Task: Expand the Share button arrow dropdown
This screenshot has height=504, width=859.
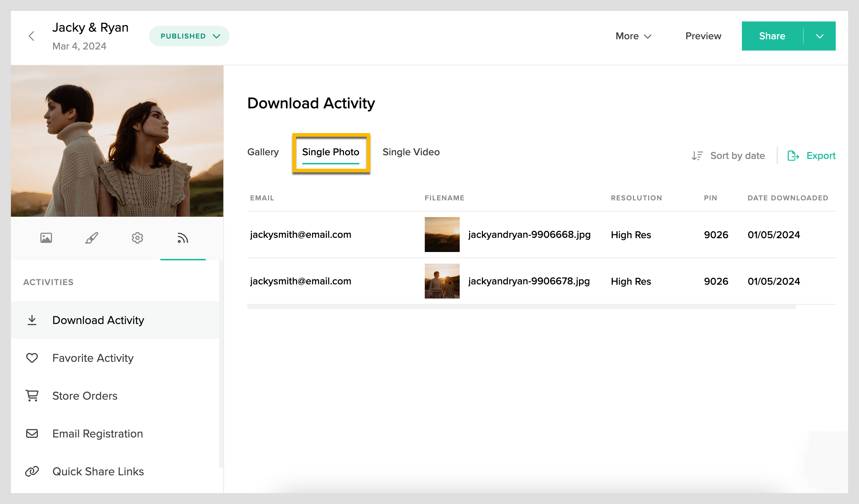Action: click(x=820, y=36)
